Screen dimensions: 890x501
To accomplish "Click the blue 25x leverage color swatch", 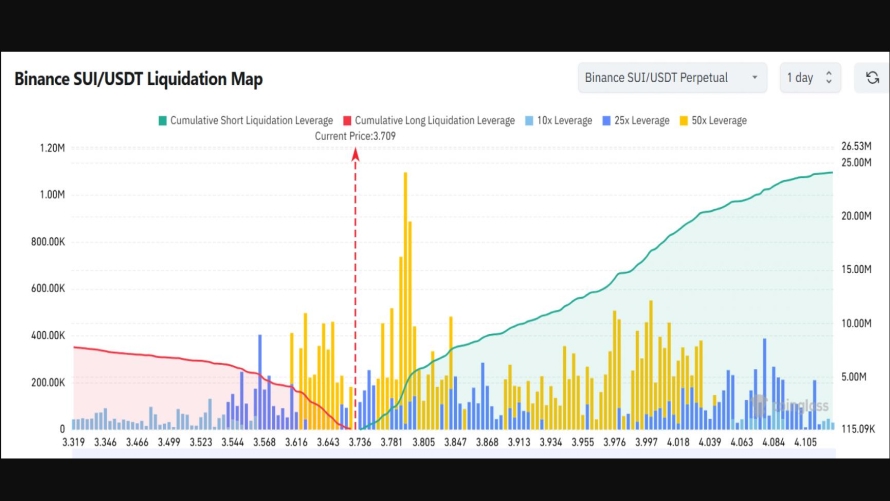I will (606, 120).
